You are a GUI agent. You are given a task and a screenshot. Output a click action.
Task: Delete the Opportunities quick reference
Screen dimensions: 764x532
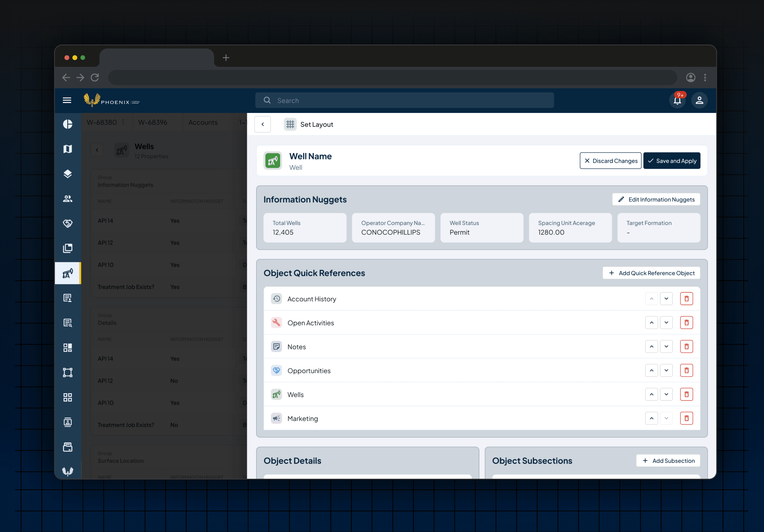point(686,370)
